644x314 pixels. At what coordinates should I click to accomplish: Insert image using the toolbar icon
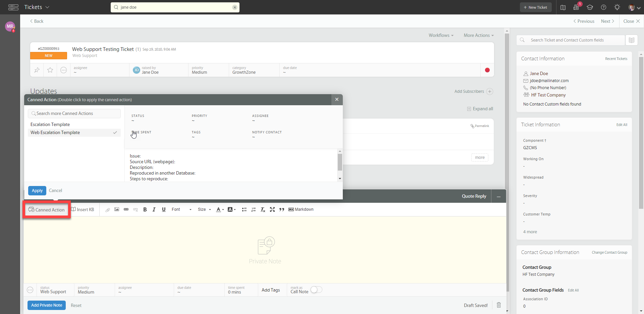pos(117,209)
